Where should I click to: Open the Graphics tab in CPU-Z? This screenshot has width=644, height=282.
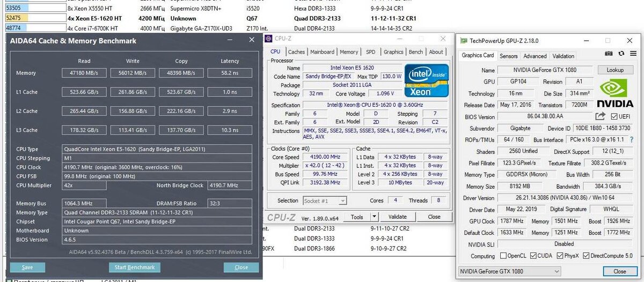[393, 52]
